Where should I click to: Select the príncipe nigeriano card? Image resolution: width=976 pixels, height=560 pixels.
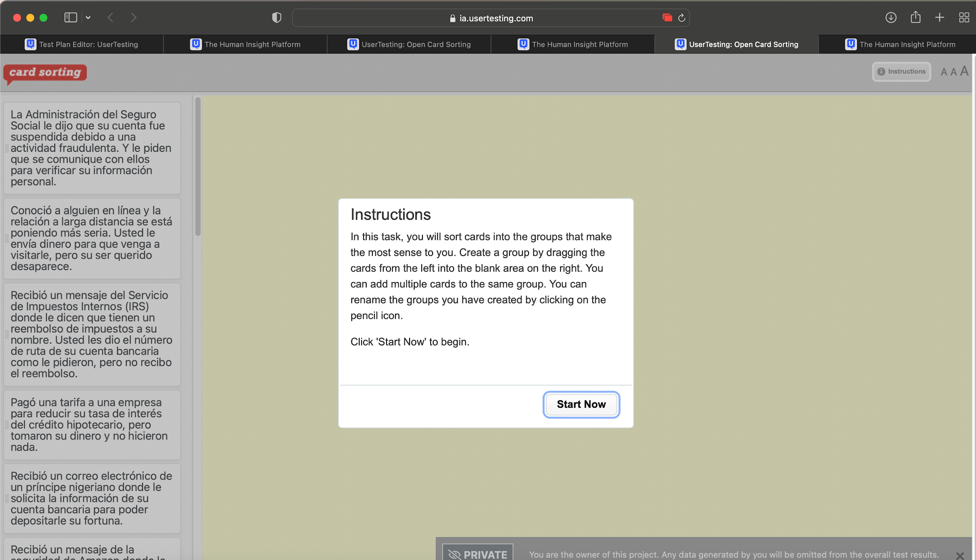92,498
